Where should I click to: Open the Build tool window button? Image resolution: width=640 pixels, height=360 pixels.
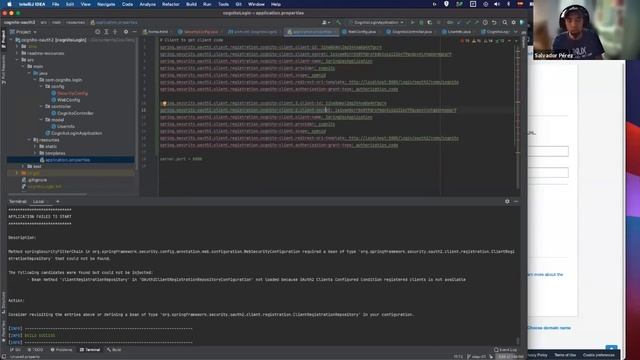tap(114, 350)
